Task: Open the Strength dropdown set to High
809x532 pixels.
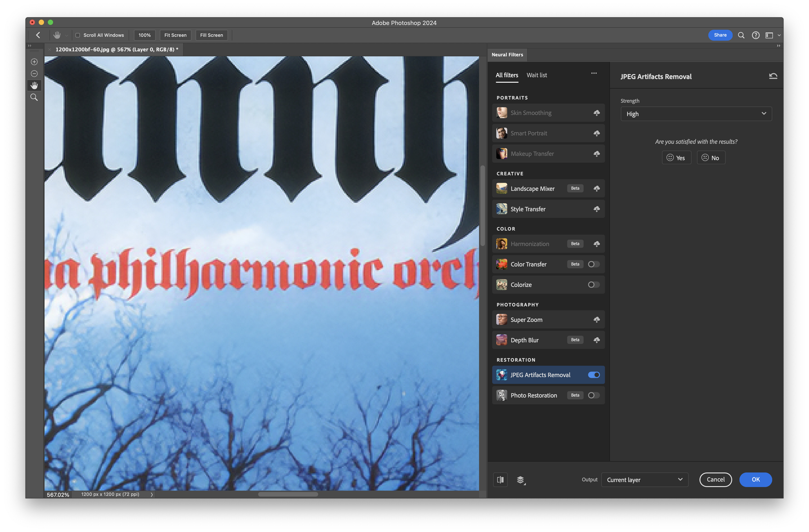Action: coord(696,114)
